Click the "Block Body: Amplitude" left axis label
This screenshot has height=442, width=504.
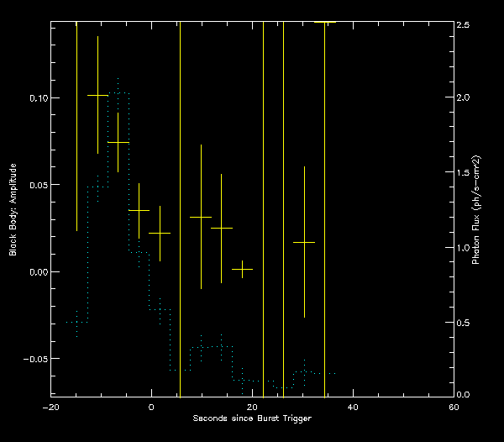13,208
